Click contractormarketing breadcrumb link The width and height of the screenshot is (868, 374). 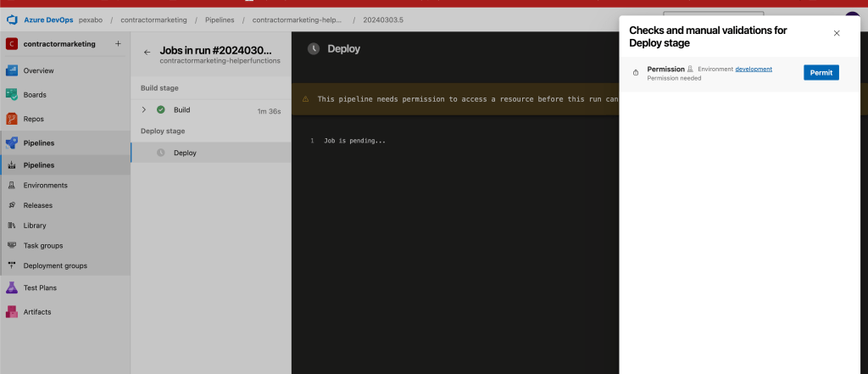point(154,20)
